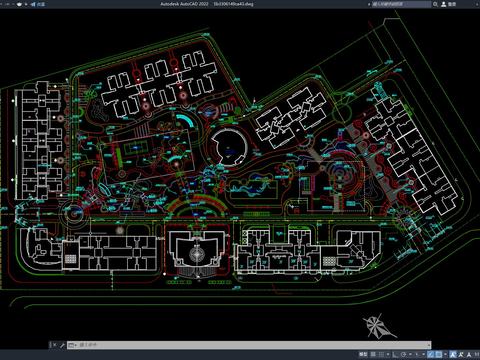This screenshot has width=480, height=360.
Task: Click the search magnifier icon in title bar
Action: pyautogui.click(x=435, y=4)
